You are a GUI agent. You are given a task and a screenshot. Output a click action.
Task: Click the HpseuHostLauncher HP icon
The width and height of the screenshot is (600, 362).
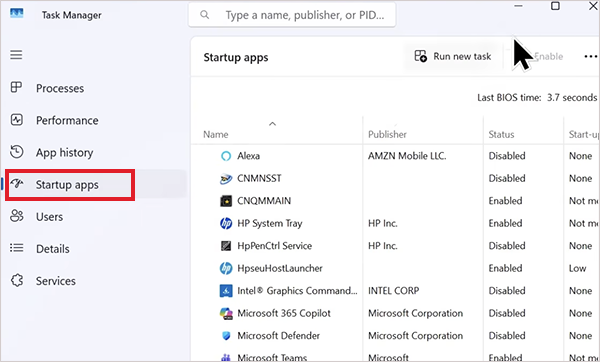click(x=226, y=268)
